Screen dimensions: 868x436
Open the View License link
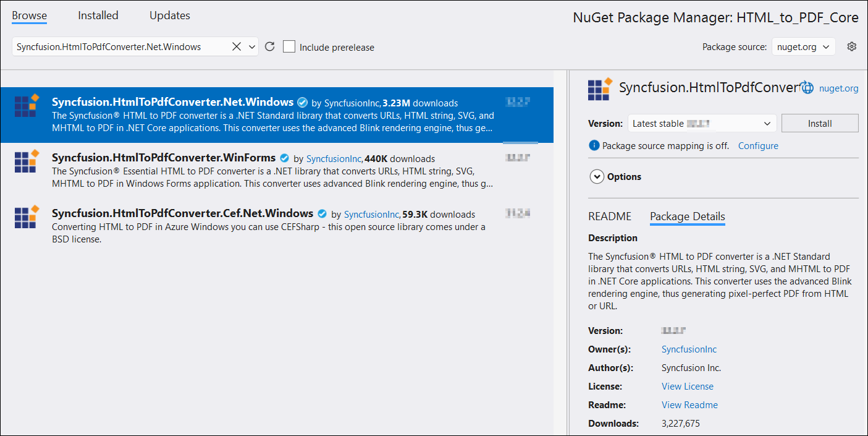click(688, 387)
